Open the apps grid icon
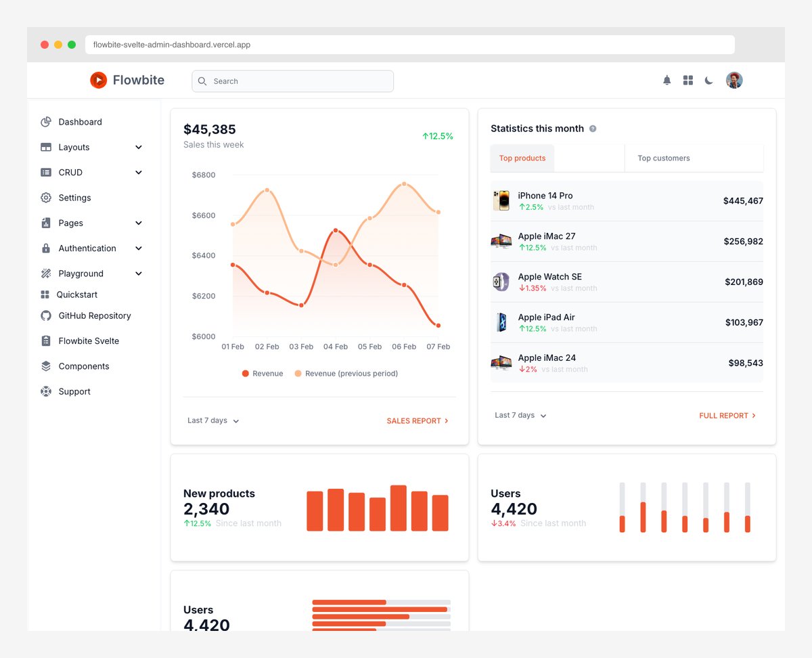The width and height of the screenshot is (812, 658). click(687, 80)
